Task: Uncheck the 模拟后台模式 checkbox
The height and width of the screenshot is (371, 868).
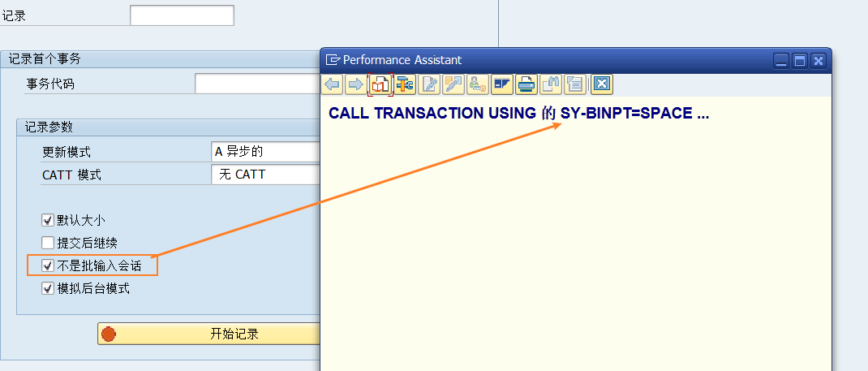Action: (48, 288)
